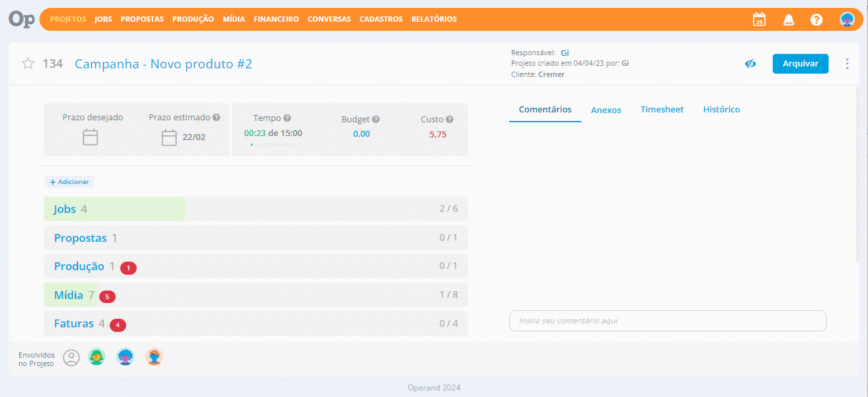Viewport: 868px width, 397px height.
Task: Expand the Mídia section
Action: click(256, 295)
